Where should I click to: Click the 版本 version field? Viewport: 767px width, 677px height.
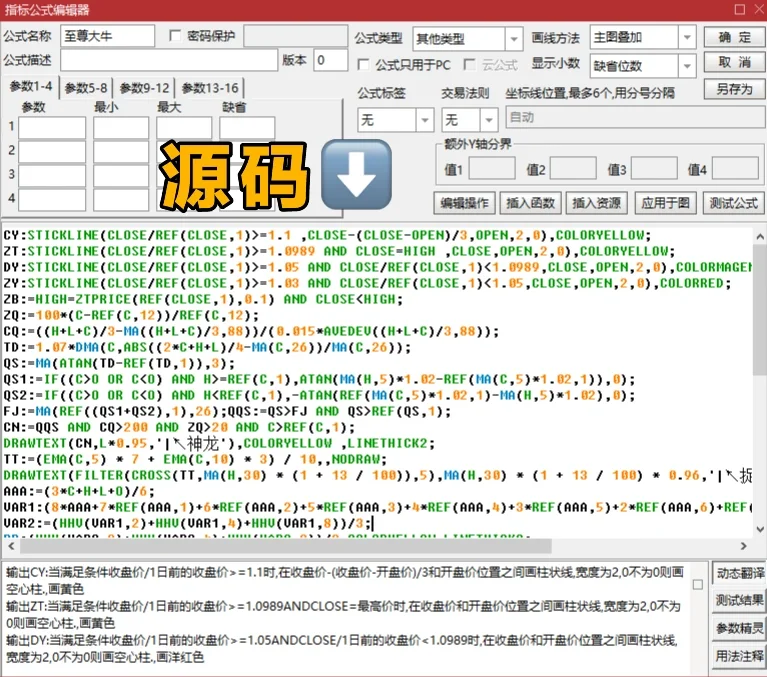pyautogui.click(x=331, y=60)
